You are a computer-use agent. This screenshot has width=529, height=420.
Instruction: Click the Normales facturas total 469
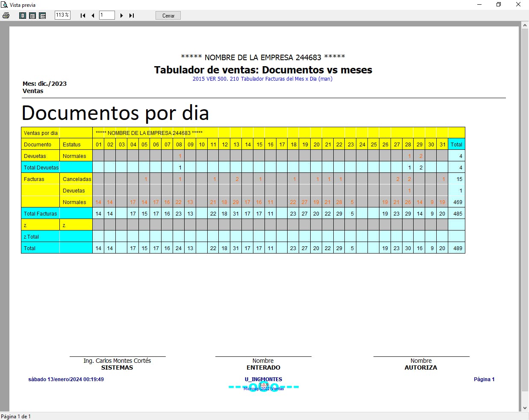(458, 202)
